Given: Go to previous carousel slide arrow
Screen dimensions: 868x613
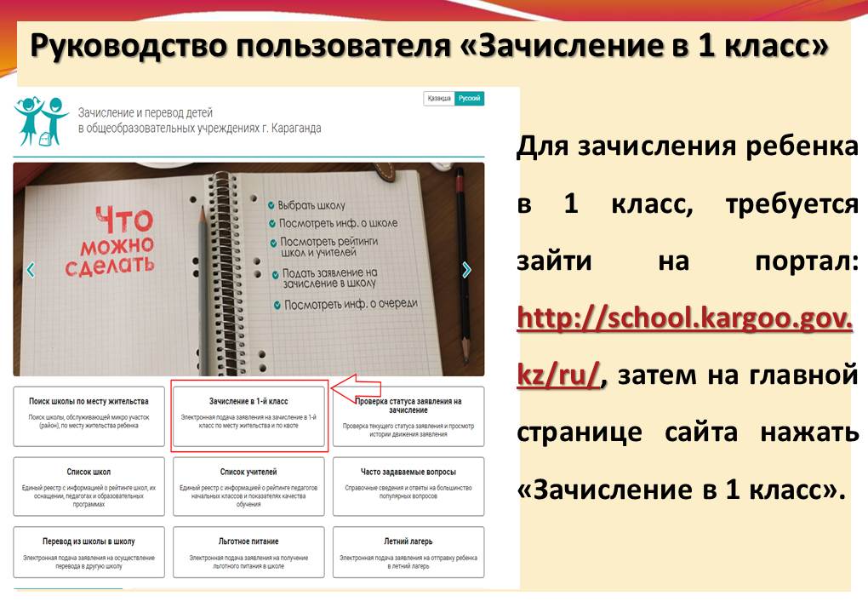Looking at the screenshot, I should [x=31, y=271].
